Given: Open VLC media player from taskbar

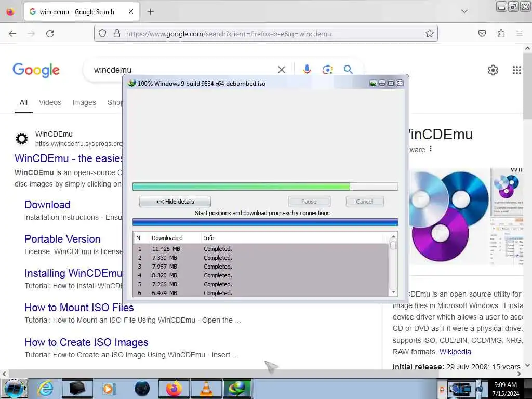Looking at the screenshot, I should 206,389.
